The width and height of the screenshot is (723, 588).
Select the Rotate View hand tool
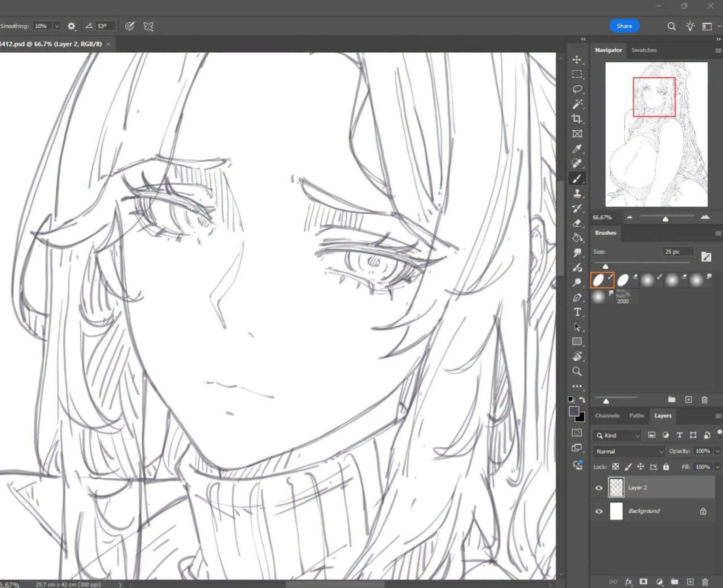click(577, 356)
